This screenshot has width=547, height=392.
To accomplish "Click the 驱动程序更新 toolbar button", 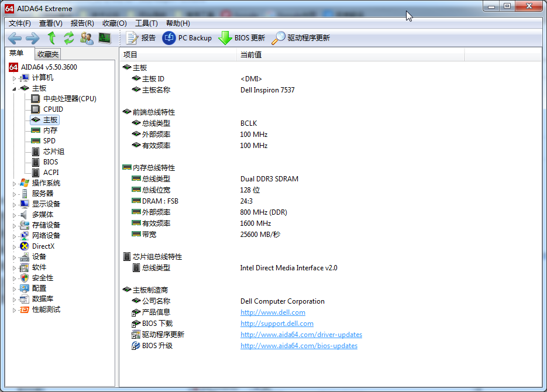I will tap(300, 37).
